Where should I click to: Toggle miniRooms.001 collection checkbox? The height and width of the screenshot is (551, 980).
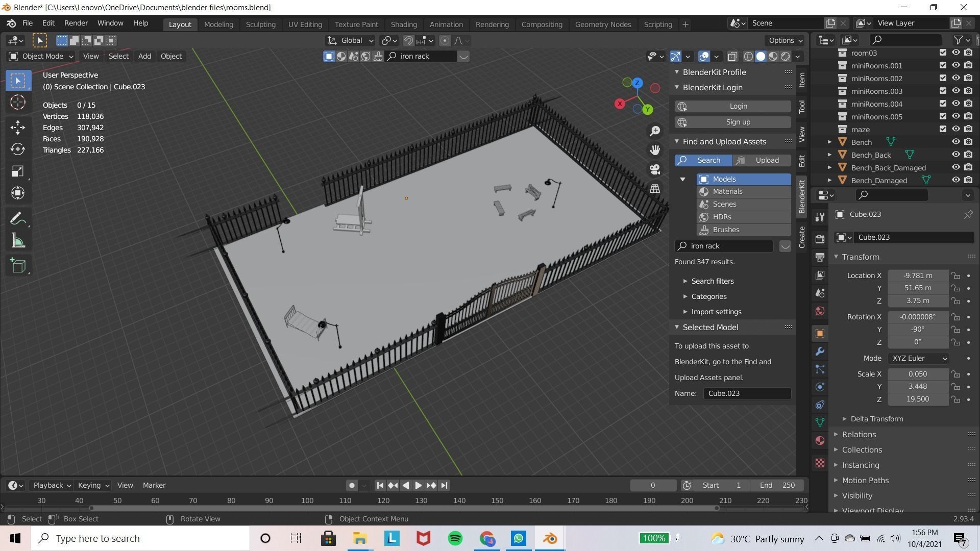(x=943, y=65)
